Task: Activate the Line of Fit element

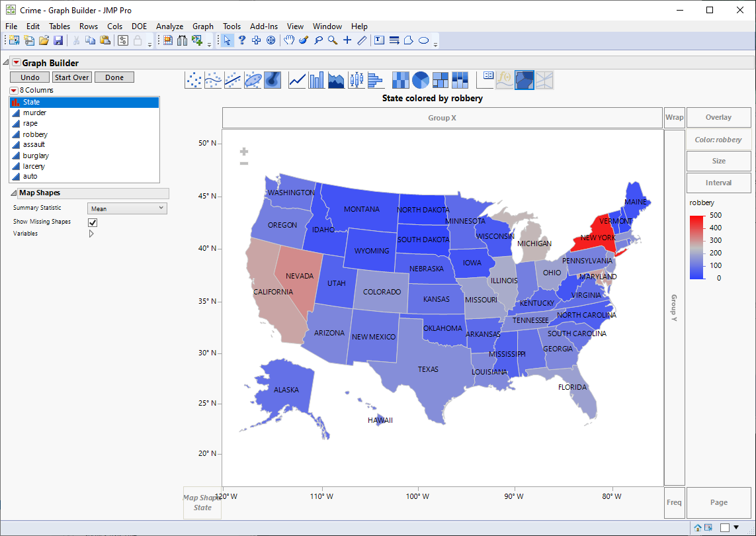Action: coord(231,79)
